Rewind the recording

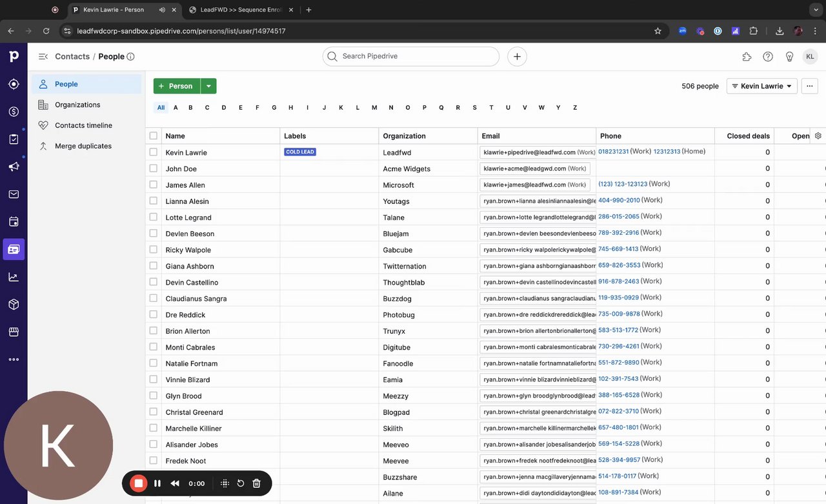[x=175, y=483]
